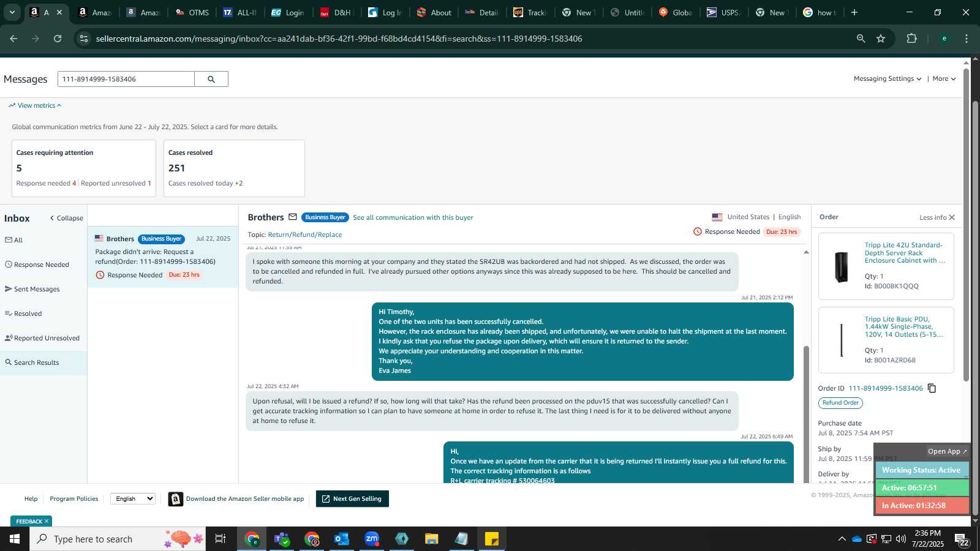Click the volume icon in system tray
Viewport: 980px width, 551px height.
pyautogui.click(x=900, y=539)
